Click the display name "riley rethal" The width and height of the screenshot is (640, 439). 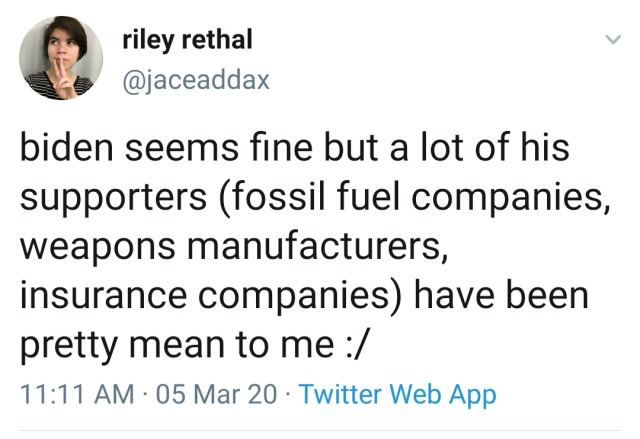click(186, 40)
